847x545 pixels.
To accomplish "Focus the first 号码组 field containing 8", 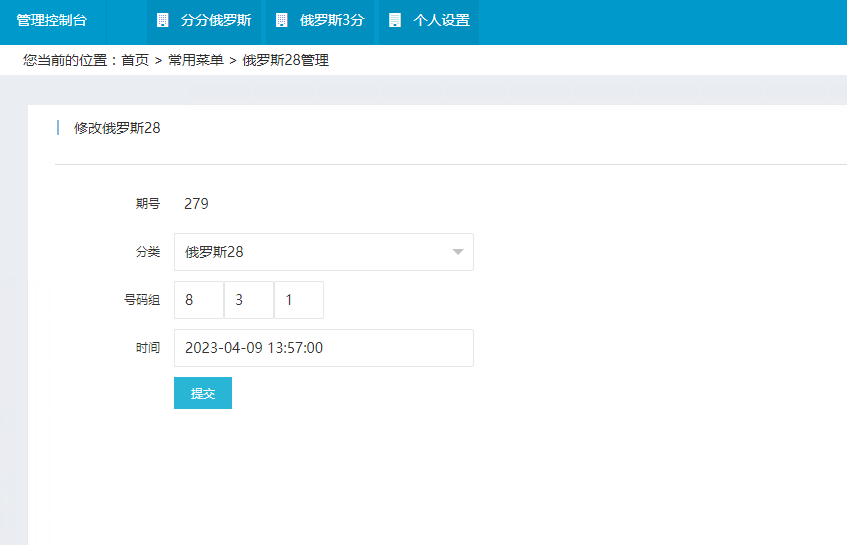I will coord(198,300).
